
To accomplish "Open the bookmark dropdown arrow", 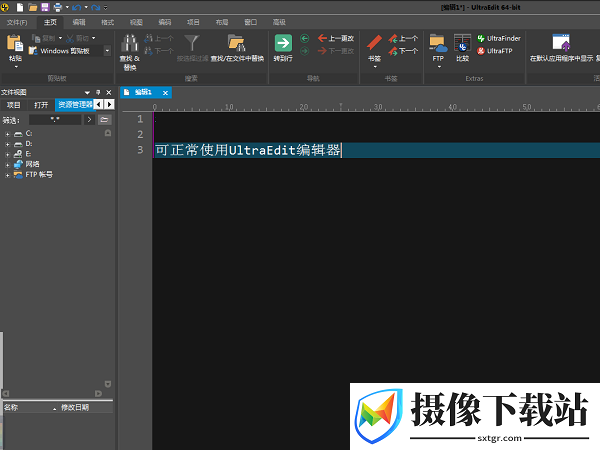I will tap(375, 67).
